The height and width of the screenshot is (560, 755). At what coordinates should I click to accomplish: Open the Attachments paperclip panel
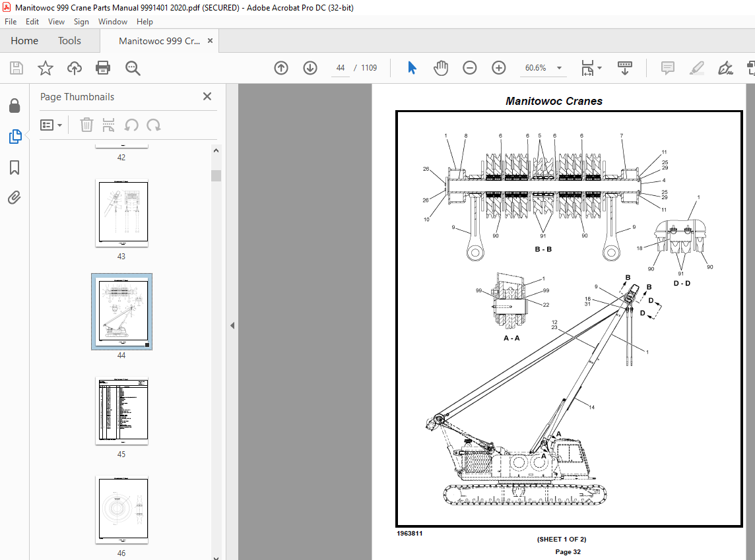tap(15, 198)
